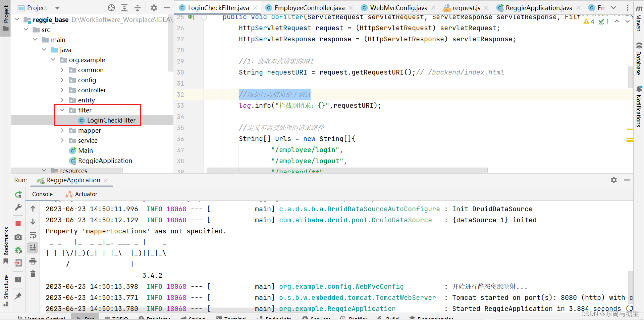Screen dimensions: 644x320
Task: Clear console with the trash icon
Action: click(x=33, y=274)
